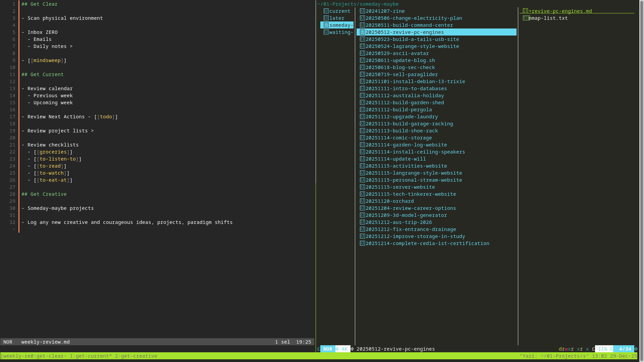Click file icon of nmap-list.txt
The image size is (644, 362).
526,18
